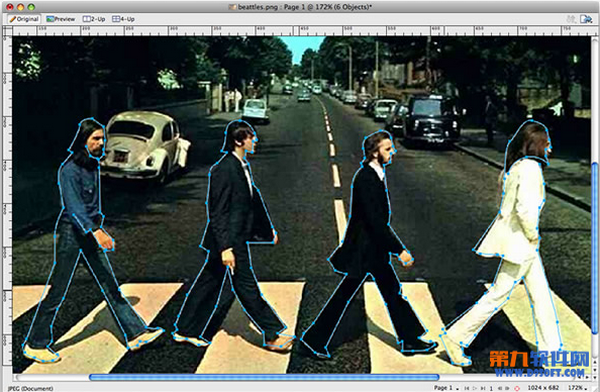Click the red stop export circle icon
The height and width of the screenshot is (392, 600).
(x=517, y=389)
